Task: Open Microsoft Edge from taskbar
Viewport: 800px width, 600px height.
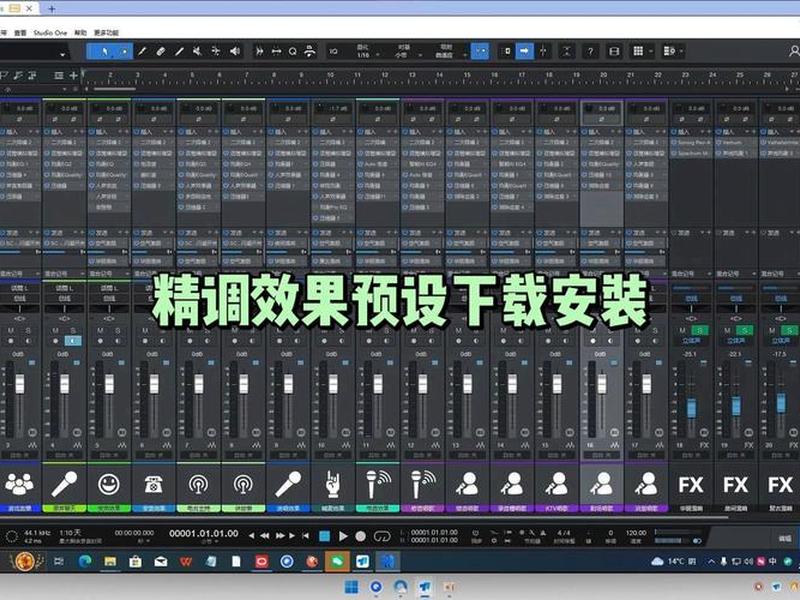Action: (85, 562)
